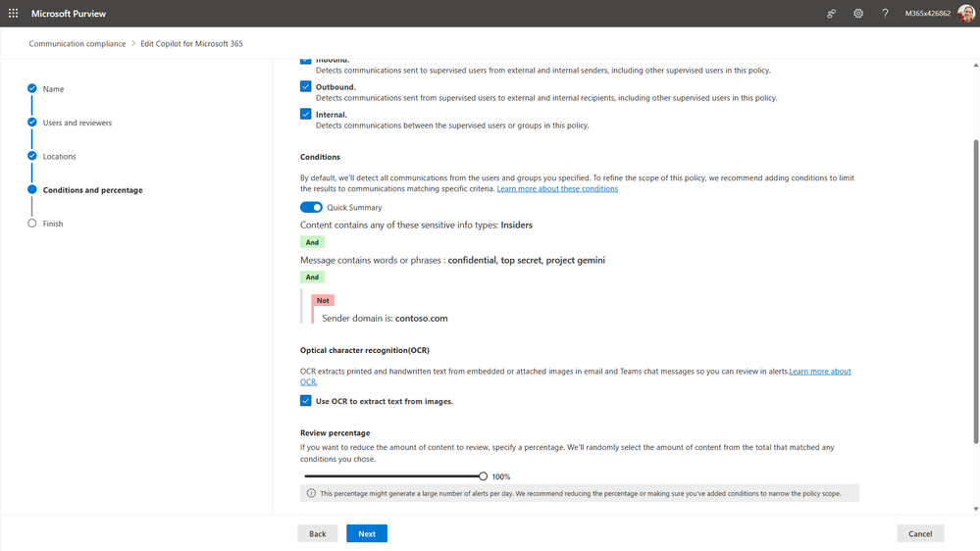Click the Back button
This screenshot has width=980, height=551.
[318, 533]
